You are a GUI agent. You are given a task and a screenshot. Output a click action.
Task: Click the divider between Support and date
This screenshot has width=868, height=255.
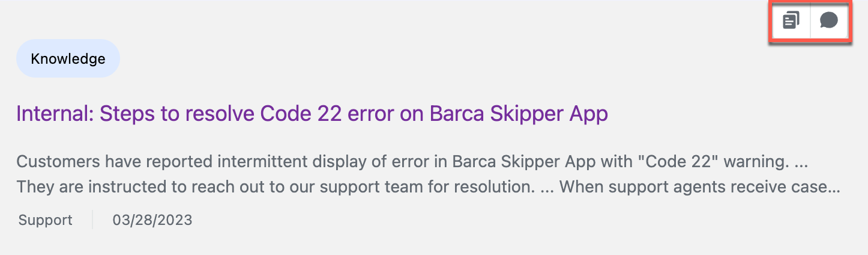click(x=92, y=220)
